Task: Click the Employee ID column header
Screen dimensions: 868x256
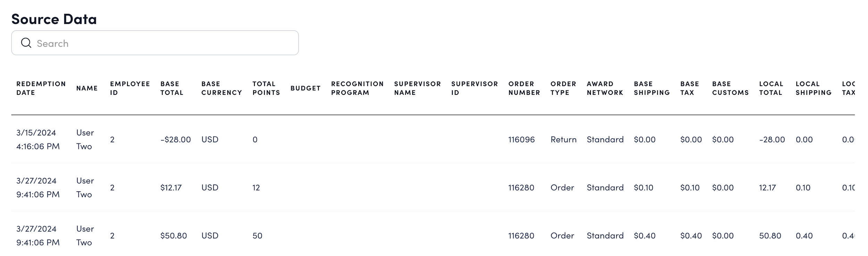Action: (130, 88)
